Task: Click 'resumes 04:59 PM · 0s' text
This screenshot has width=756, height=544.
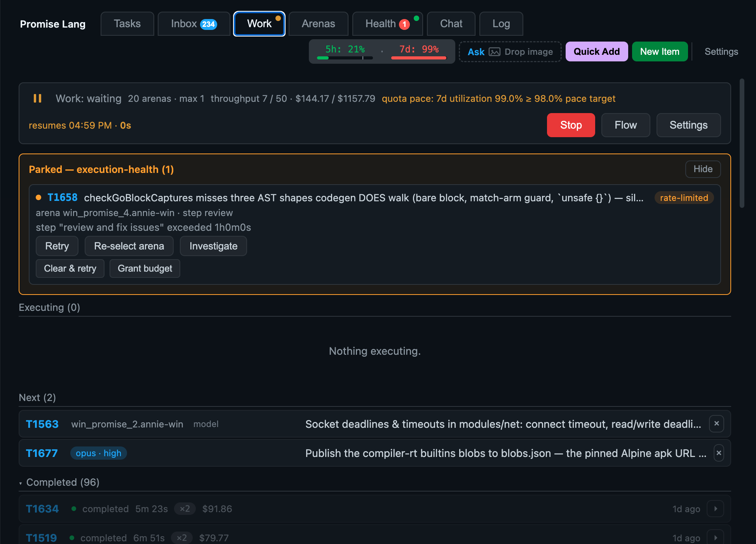Action: coord(80,126)
